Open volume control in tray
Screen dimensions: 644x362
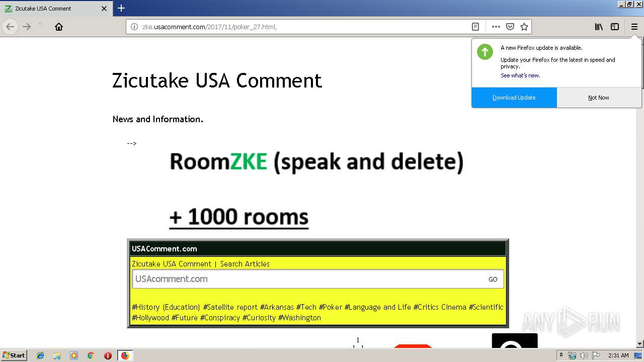584,355
